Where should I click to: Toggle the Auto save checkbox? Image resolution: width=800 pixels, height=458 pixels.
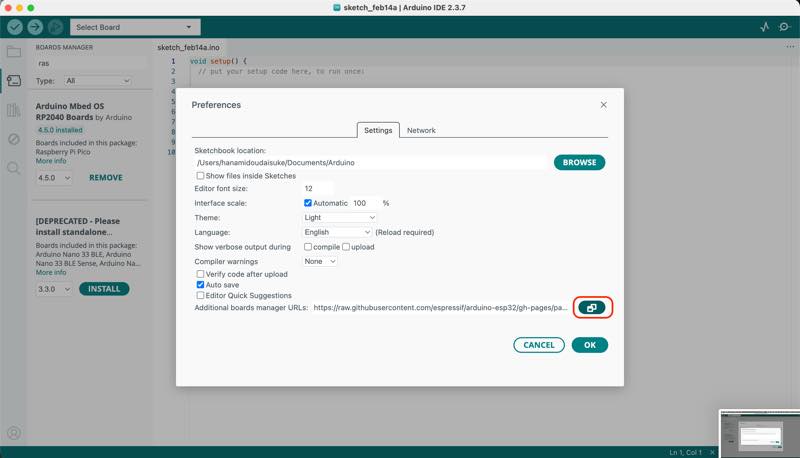tap(201, 285)
